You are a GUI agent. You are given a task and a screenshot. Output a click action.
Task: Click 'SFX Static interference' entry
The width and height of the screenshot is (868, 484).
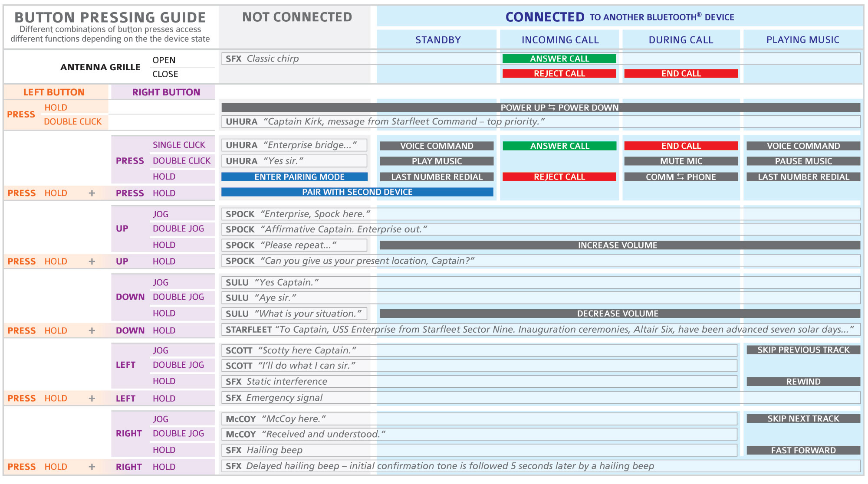479,382
